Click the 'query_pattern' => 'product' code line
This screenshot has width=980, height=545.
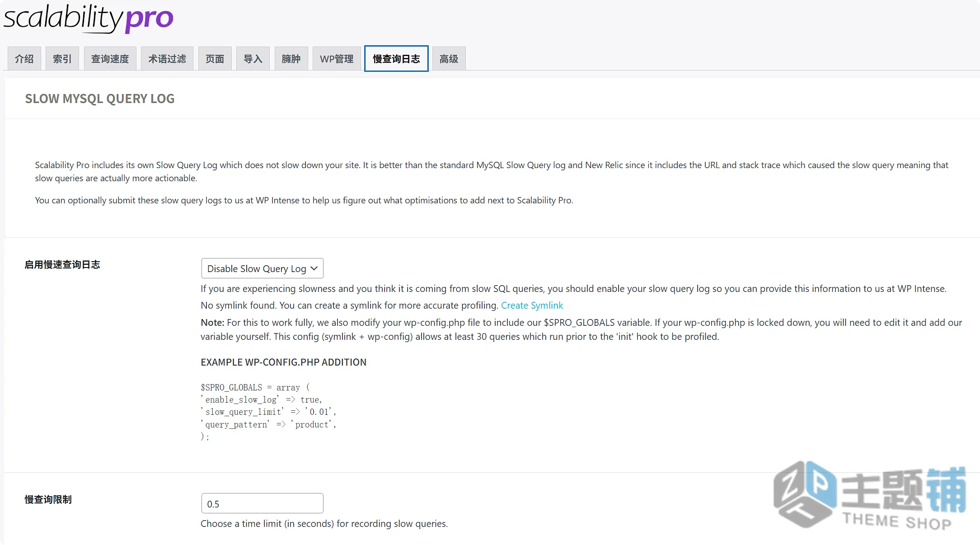[x=268, y=425]
